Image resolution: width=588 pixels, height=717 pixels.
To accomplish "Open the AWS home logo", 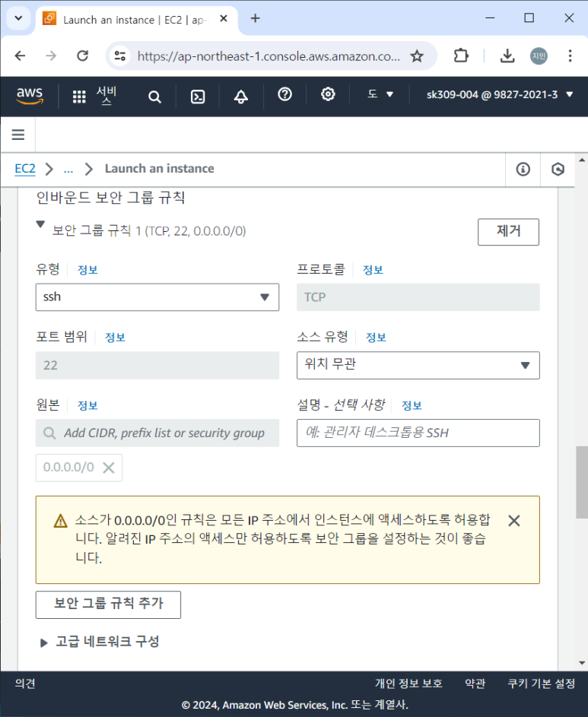I will (30, 95).
